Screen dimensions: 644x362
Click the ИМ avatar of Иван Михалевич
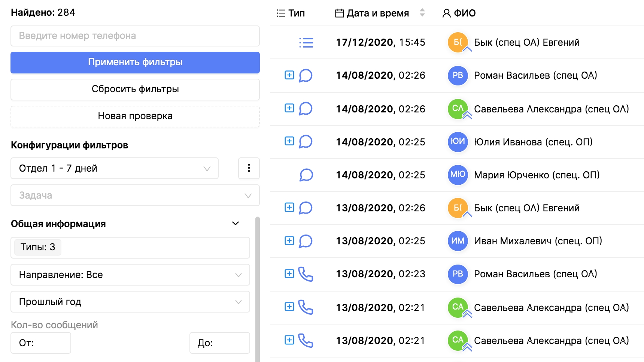(458, 241)
